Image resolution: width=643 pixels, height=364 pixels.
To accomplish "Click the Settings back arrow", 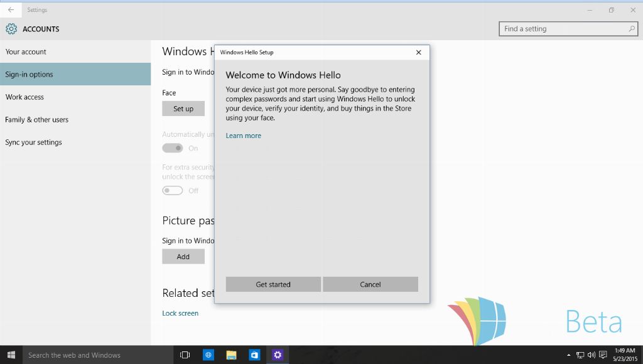I will 11,10.
